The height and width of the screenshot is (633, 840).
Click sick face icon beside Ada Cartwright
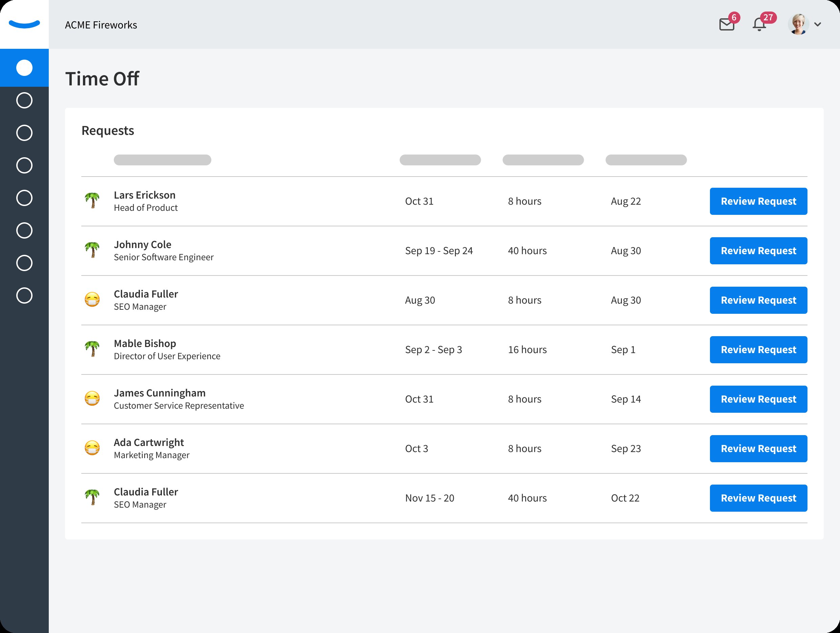pyautogui.click(x=92, y=448)
